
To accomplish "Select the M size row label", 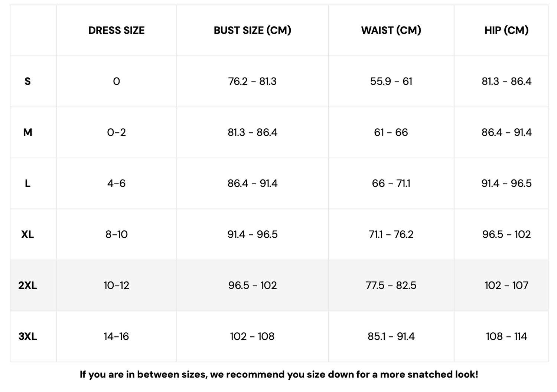I will [27, 132].
